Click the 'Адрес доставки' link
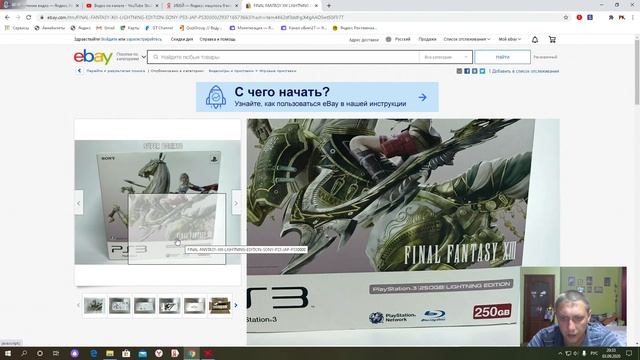The width and height of the screenshot is (640, 360). point(364,40)
